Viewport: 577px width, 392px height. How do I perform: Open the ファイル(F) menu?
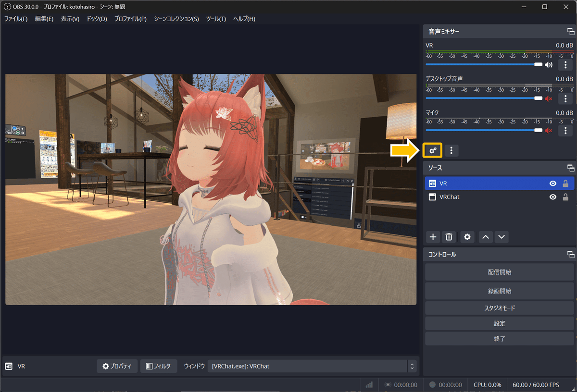[x=16, y=19]
